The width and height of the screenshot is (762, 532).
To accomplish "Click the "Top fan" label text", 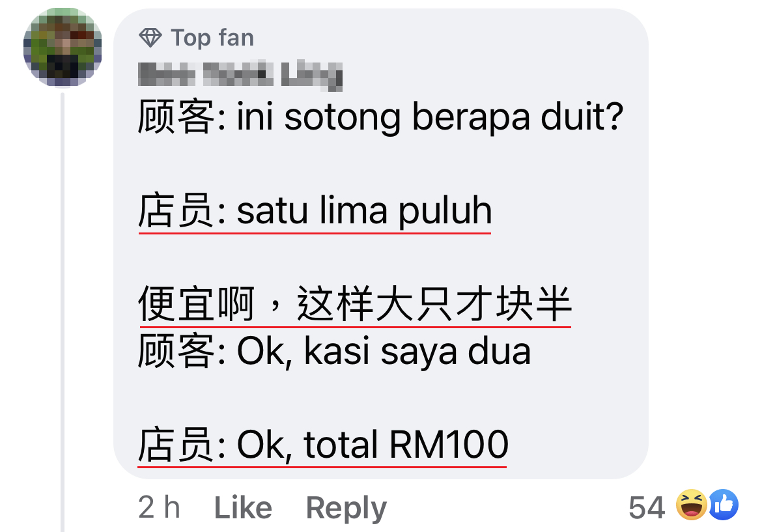I will (x=212, y=38).
